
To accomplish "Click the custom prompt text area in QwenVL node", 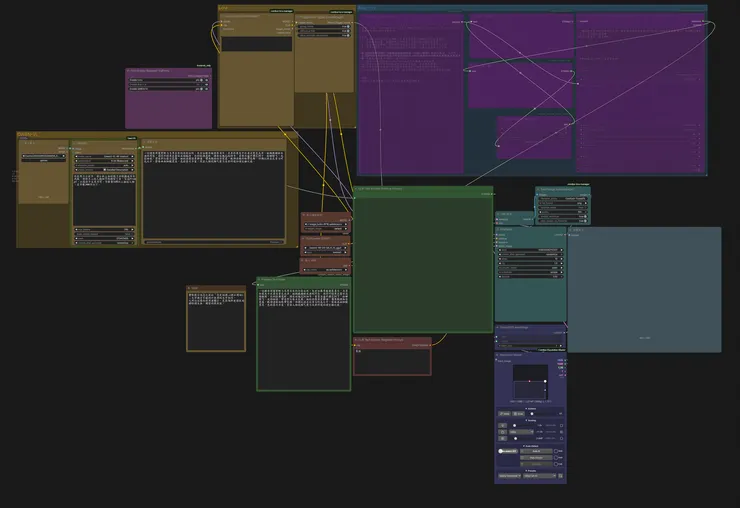I will coord(104,200).
